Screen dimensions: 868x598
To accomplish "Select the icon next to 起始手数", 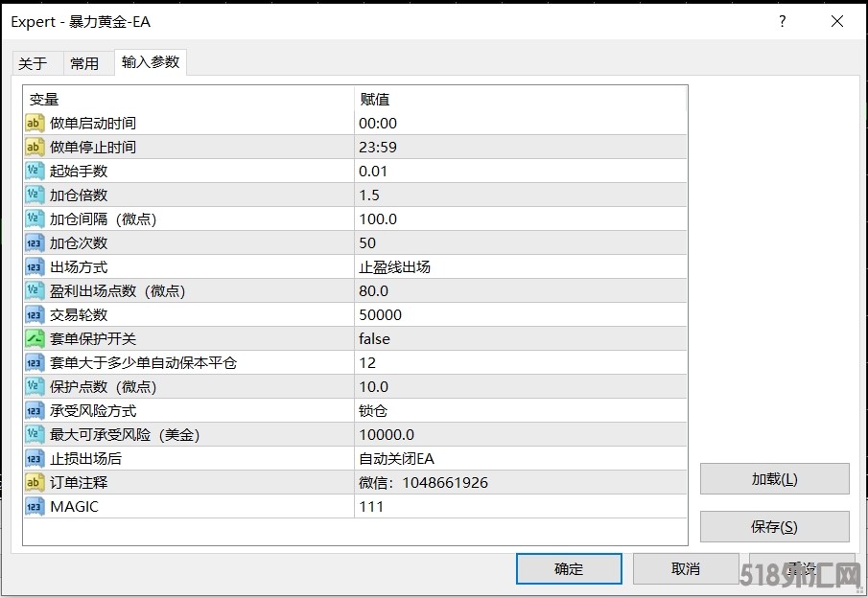I will pyautogui.click(x=35, y=171).
